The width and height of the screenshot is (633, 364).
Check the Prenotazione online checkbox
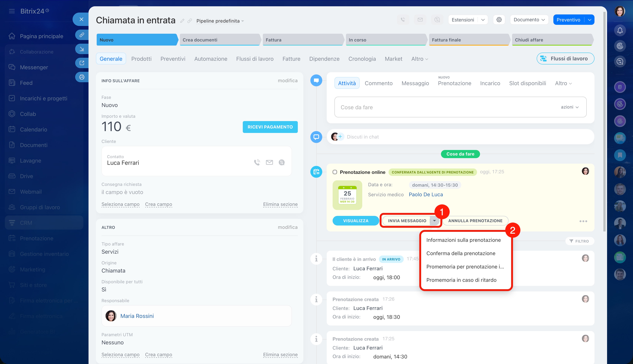[335, 172]
